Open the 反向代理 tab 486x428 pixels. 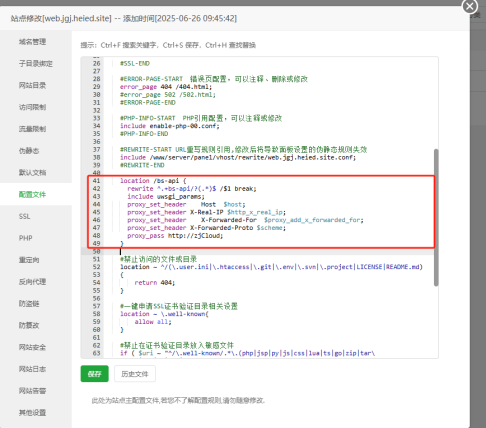(32, 282)
